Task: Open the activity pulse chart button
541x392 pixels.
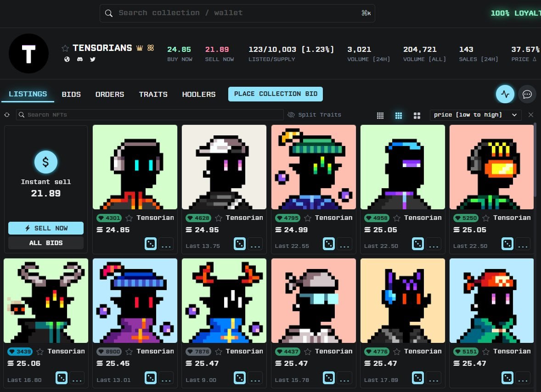Action: click(x=505, y=94)
